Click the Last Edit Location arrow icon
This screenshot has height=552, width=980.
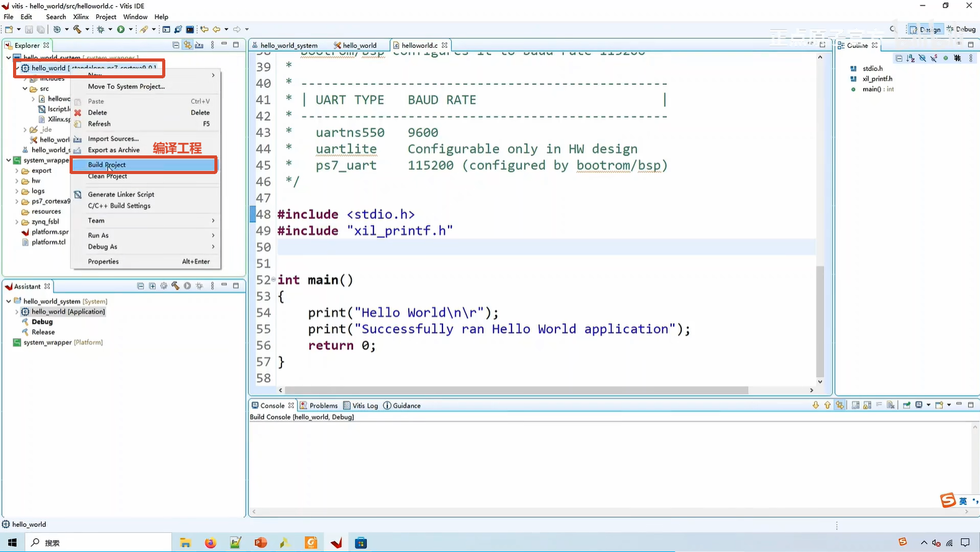click(x=204, y=29)
